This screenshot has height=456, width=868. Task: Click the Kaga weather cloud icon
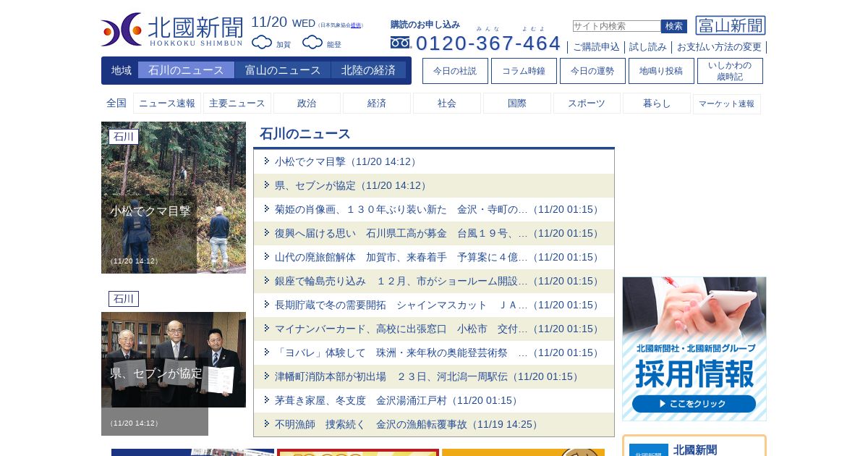click(262, 42)
